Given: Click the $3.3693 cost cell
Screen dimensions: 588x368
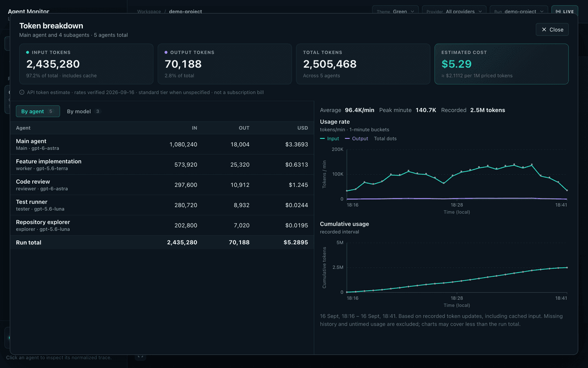Looking at the screenshot, I should 297,144.
